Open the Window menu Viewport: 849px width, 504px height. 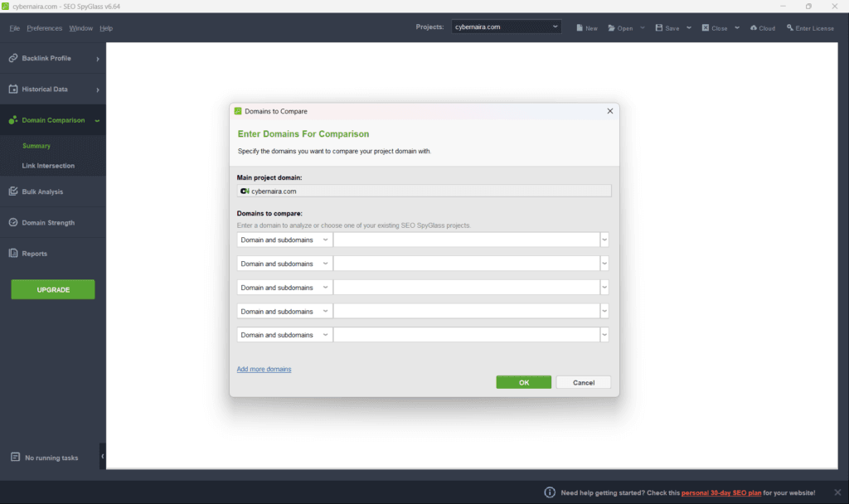point(80,28)
